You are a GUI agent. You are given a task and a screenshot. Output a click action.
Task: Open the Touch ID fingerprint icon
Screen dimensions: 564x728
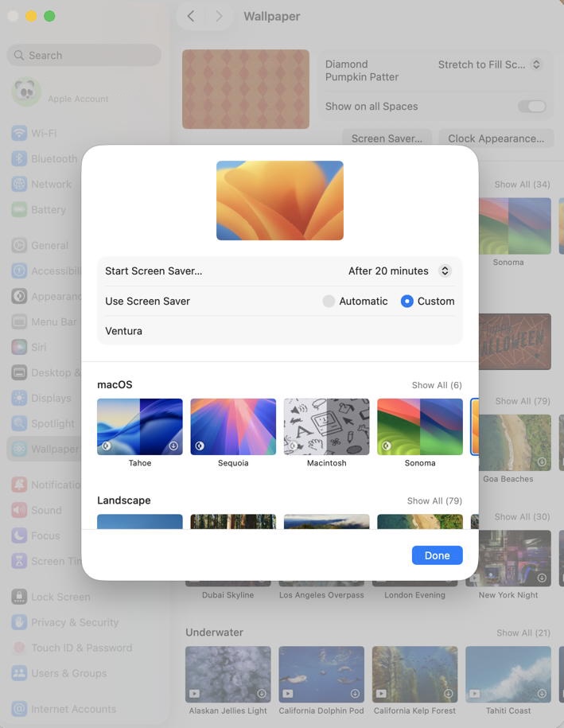point(19,648)
